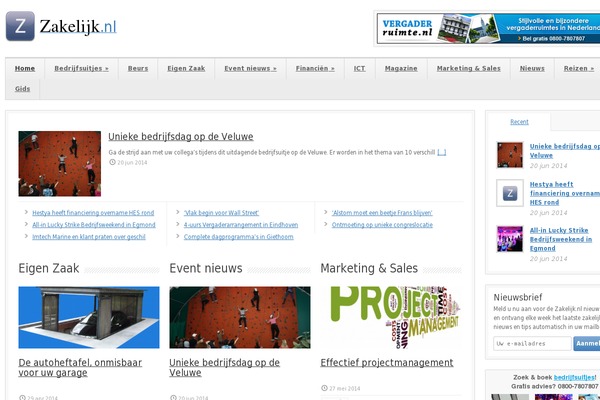Screen dimensions: 600x400
Task: Open the Project Management word cloud image
Action: coord(391,317)
